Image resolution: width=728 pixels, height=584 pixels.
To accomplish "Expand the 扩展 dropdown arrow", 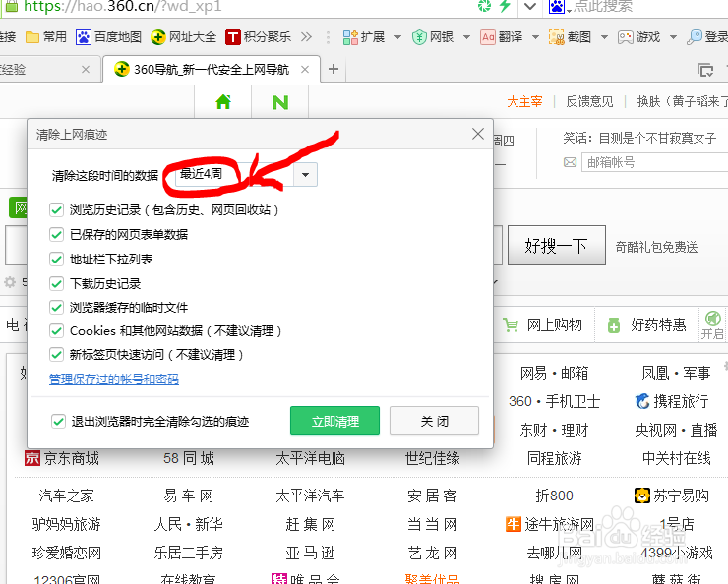I will [x=397, y=37].
